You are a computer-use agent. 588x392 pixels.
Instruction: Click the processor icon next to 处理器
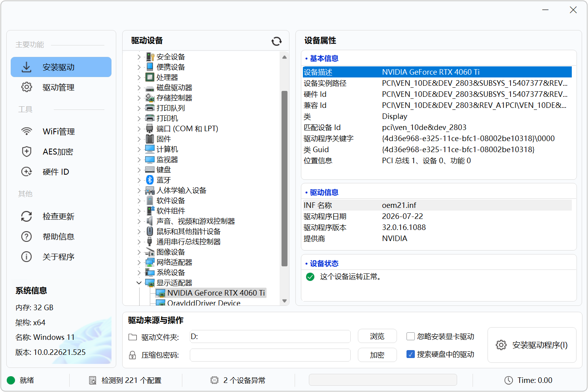click(x=150, y=77)
